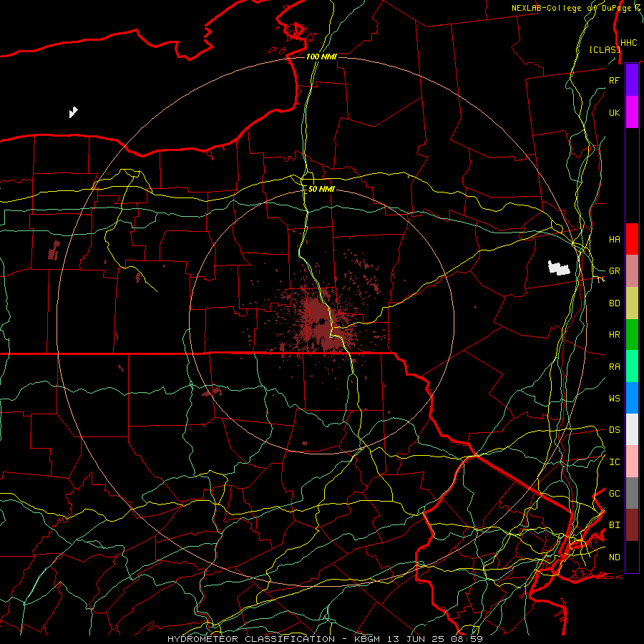Screen dimensions: 644x644
Task: Click the GC legend label
Action: [x=614, y=493]
